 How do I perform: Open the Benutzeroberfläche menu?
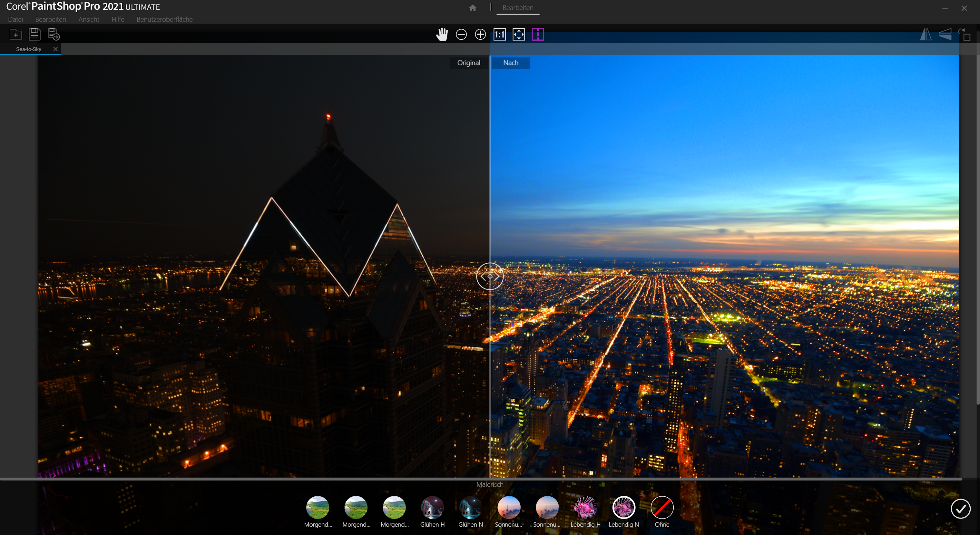(x=164, y=19)
